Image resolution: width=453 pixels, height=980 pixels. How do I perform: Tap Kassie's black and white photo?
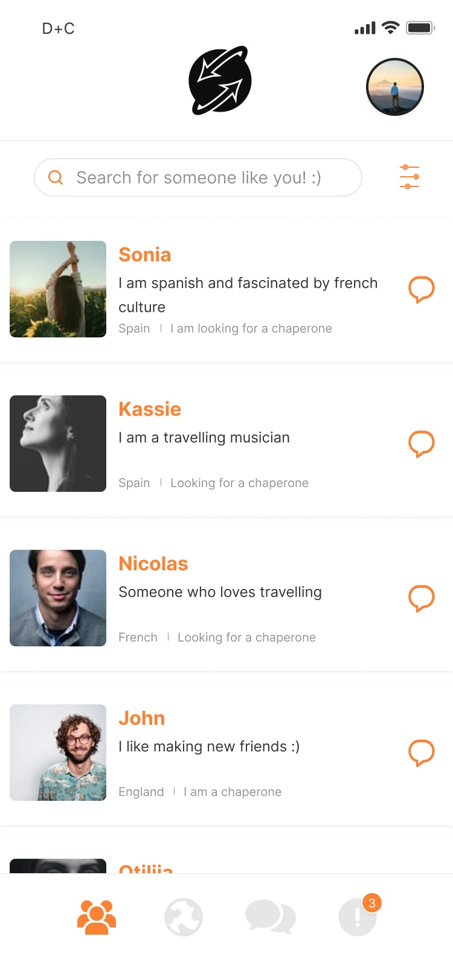point(58,444)
